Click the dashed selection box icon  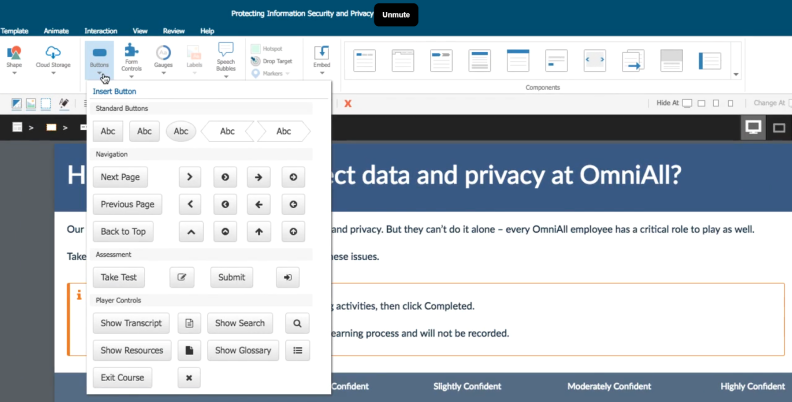pyautogui.click(x=46, y=104)
